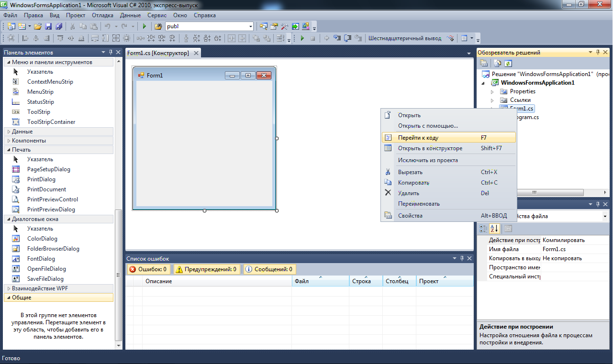Click the toolbox vertical scrollbar

coord(119,275)
